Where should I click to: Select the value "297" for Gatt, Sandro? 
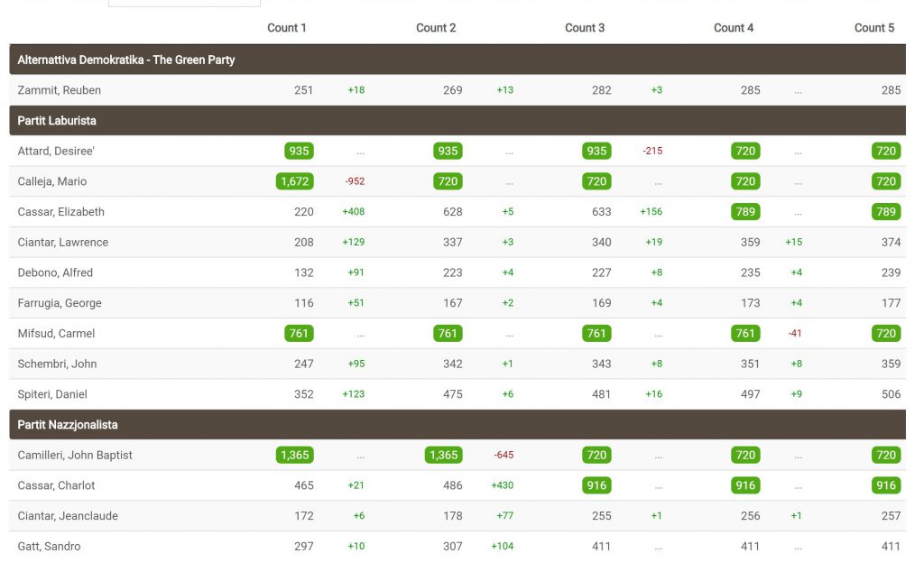pyautogui.click(x=303, y=546)
